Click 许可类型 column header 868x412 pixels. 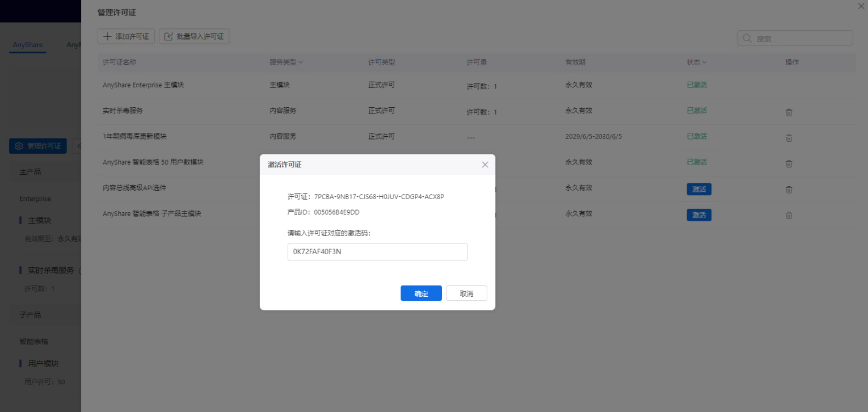[381, 62]
